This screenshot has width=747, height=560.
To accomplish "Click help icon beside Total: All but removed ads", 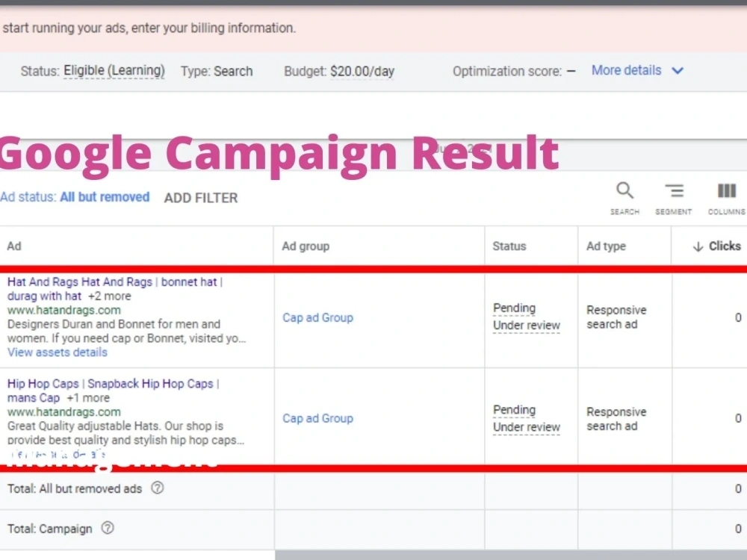I will pyautogui.click(x=157, y=488).
